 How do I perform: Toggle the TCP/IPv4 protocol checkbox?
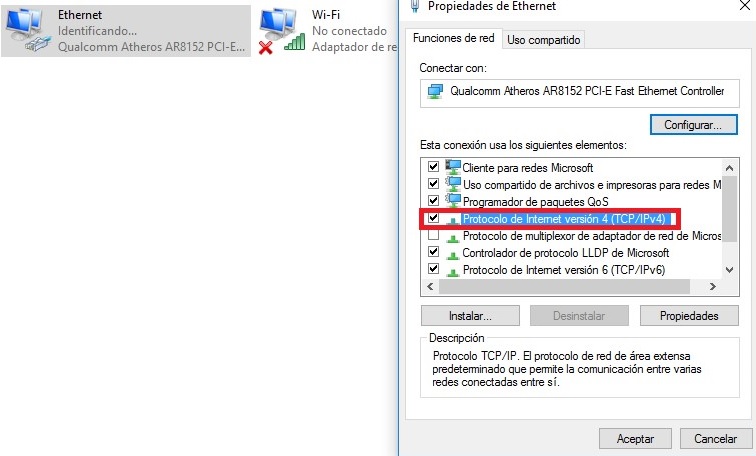point(433,218)
